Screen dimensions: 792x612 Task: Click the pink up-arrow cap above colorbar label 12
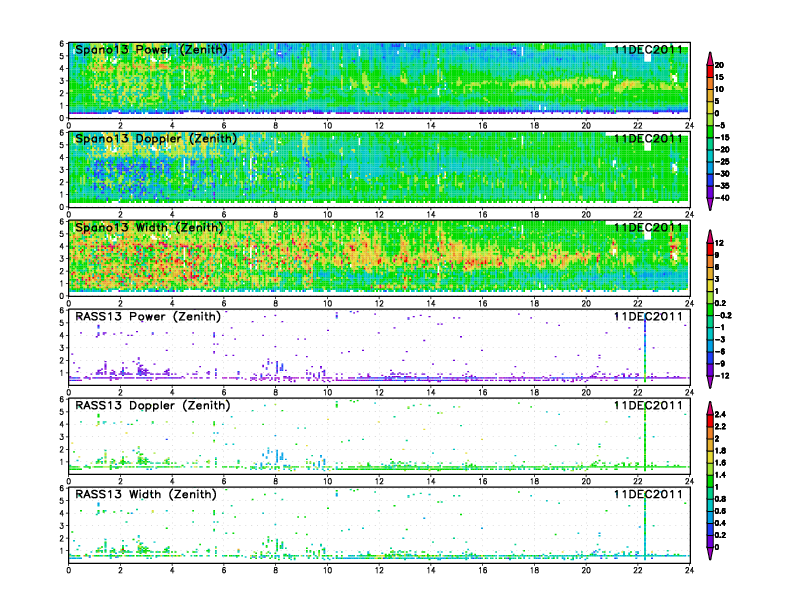tap(710, 236)
